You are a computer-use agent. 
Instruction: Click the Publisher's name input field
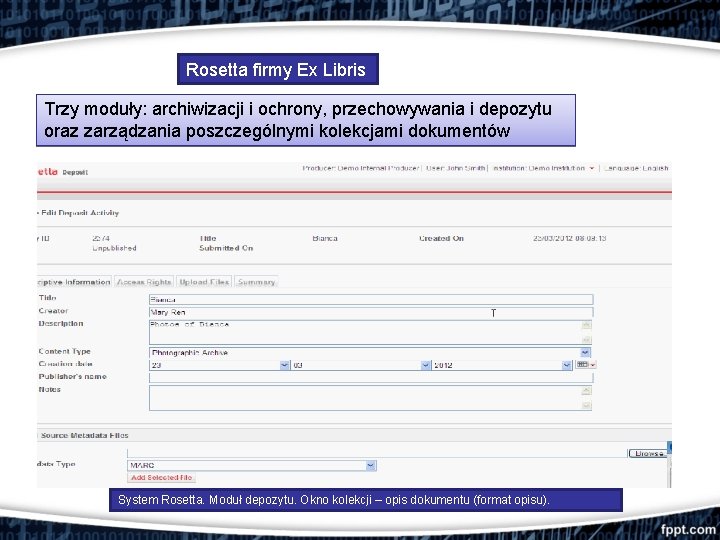371,377
